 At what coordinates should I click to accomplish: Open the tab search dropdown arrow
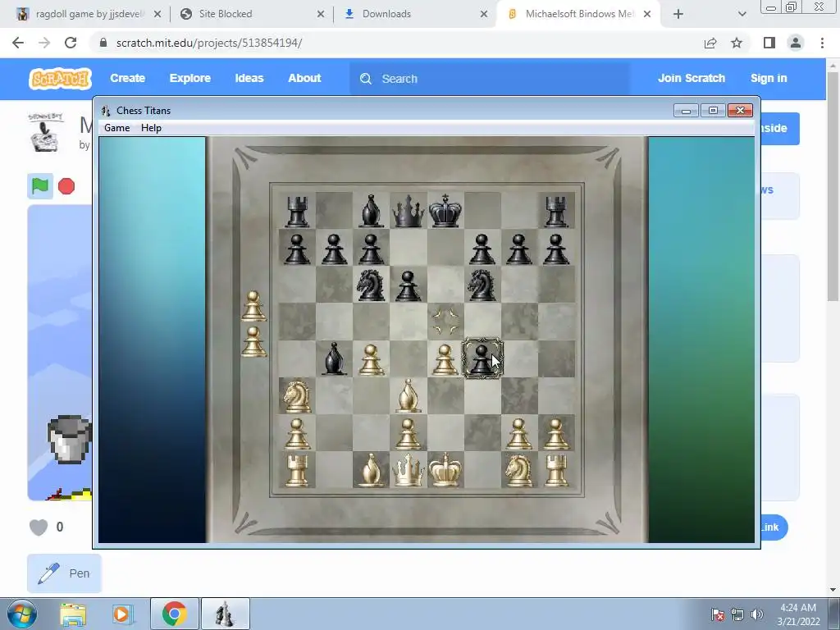[742, 14]
